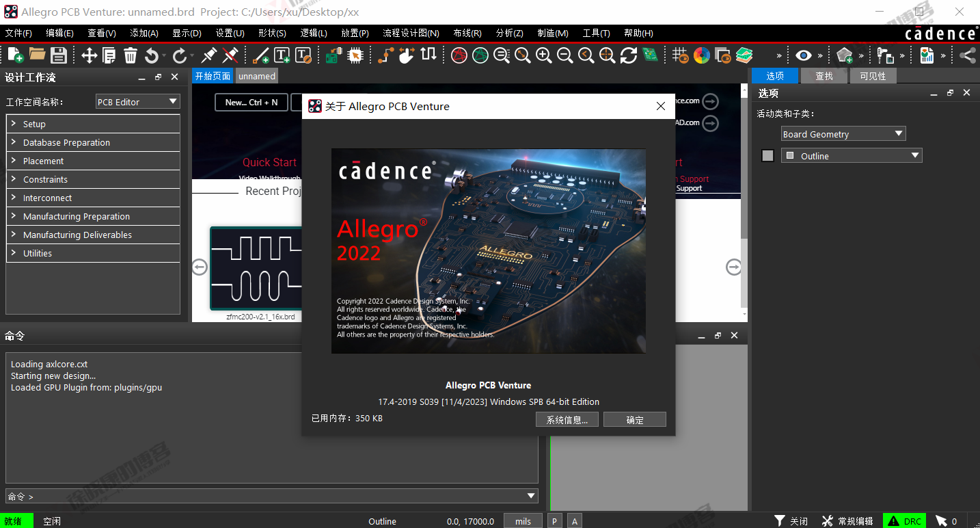Select the Move tool icon

89,55
